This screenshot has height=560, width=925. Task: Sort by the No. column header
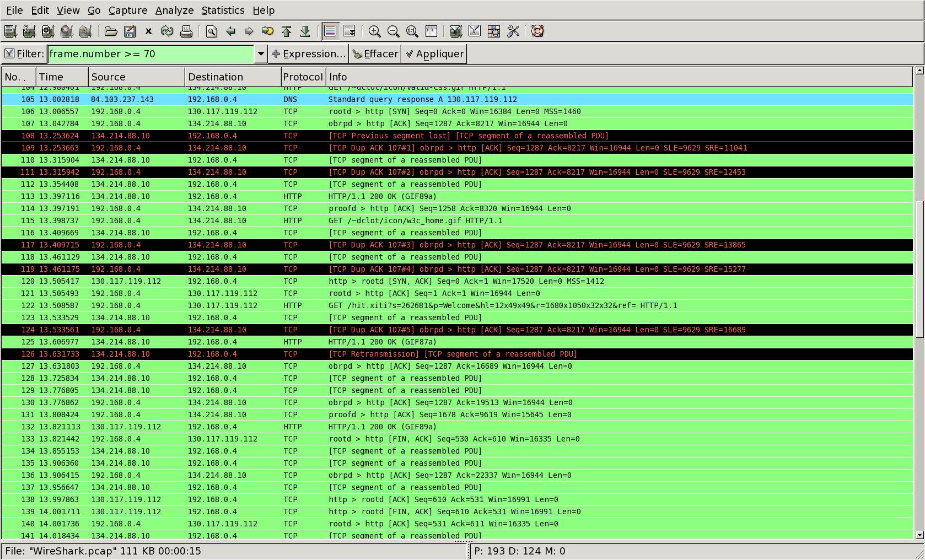19,77
